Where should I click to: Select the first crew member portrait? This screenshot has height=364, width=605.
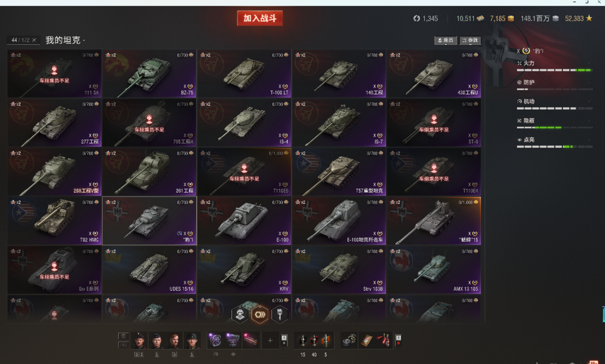click(139, 340)
